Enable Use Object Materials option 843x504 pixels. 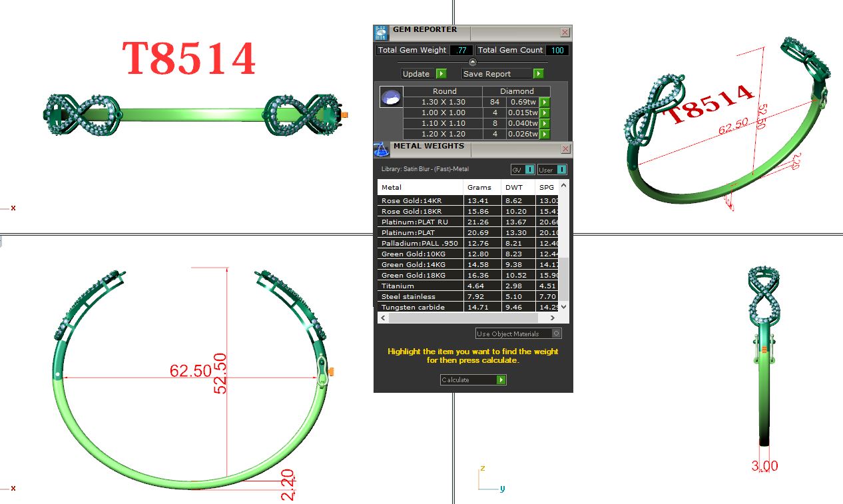tap(557, 334)
